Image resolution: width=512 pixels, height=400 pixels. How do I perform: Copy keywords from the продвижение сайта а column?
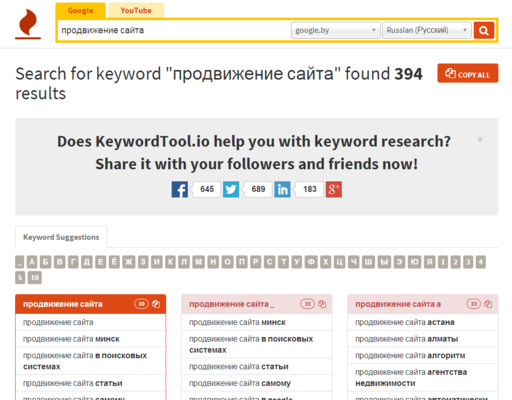488,304
